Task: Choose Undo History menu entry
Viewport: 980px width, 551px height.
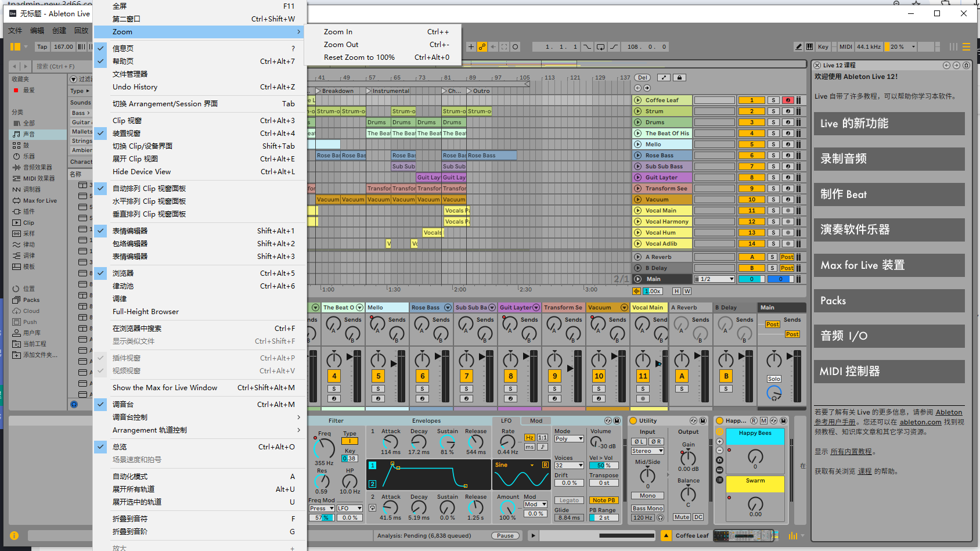Action: pos(135,87)
